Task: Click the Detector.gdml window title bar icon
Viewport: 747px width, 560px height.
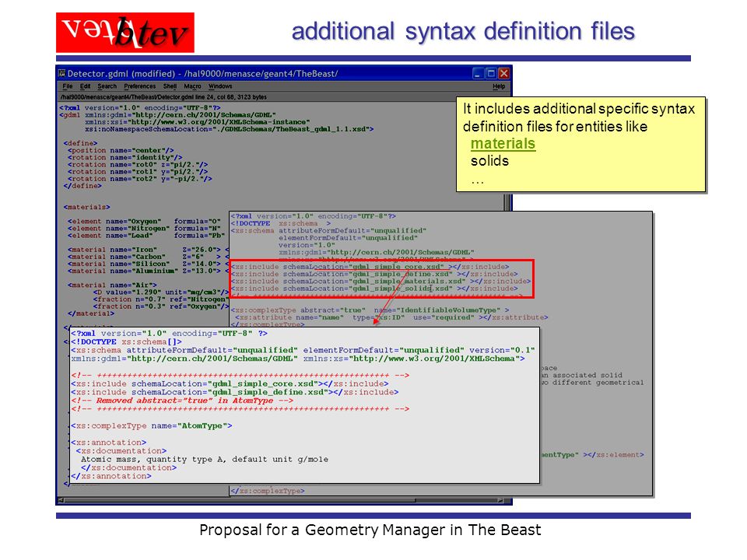Action: click(62, 73)
